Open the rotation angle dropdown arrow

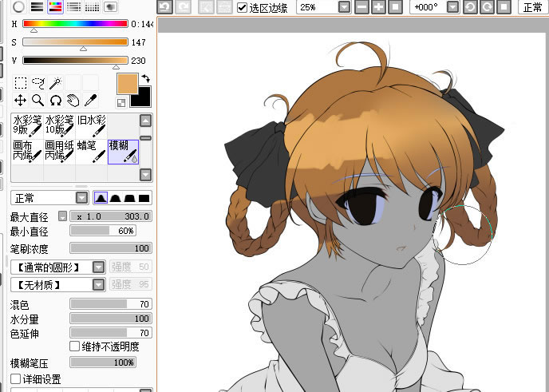coord(453,7)
